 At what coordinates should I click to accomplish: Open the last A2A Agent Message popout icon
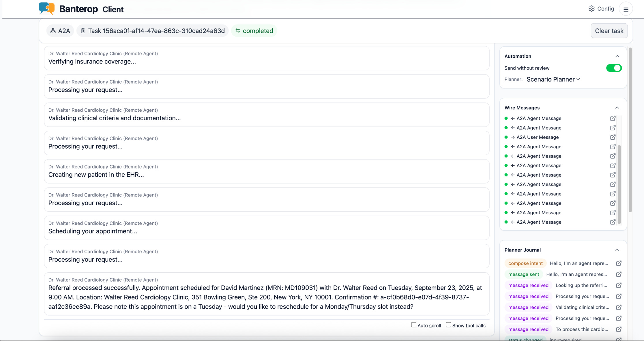pyautogui.click(x=613, y=222)
